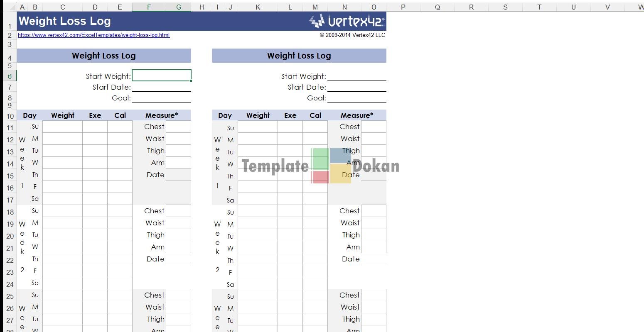Click the Template Dokan colored squares watermark
Image resolution: width=644 pixels, height=332 pixels.
[x=331, y=166]
